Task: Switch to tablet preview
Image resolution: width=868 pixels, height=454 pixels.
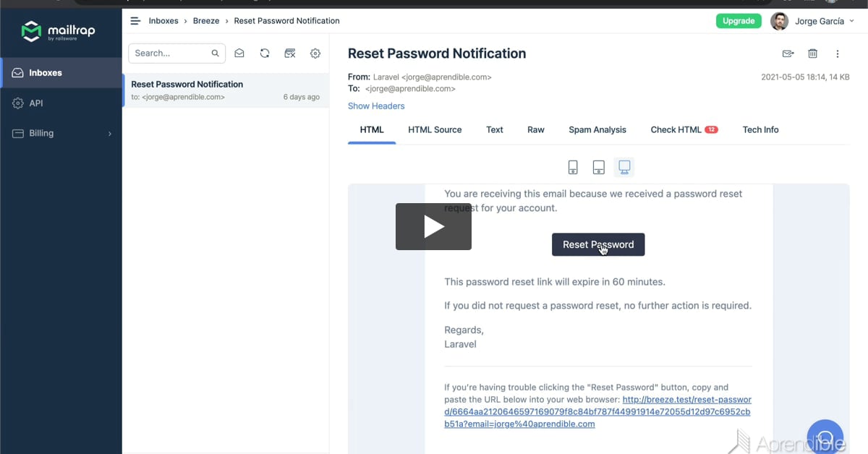Action: [x=599, y=168]
